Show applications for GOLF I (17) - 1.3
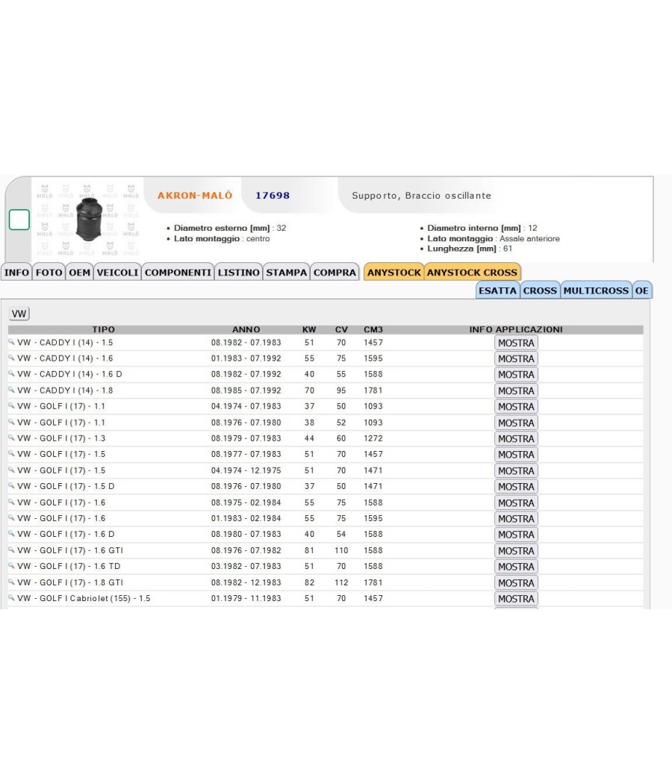Viewport: 672px width, 784px height. tap(516, 439)
